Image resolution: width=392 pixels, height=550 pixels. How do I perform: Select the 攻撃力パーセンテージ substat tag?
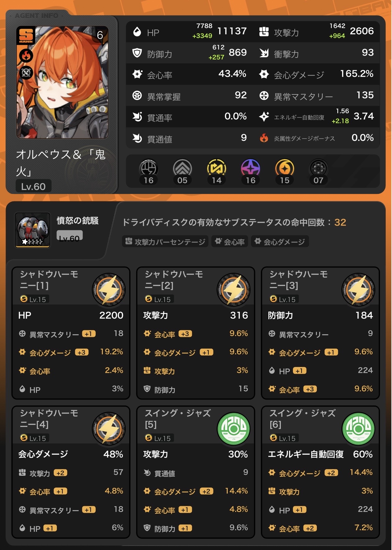[165, 241]
